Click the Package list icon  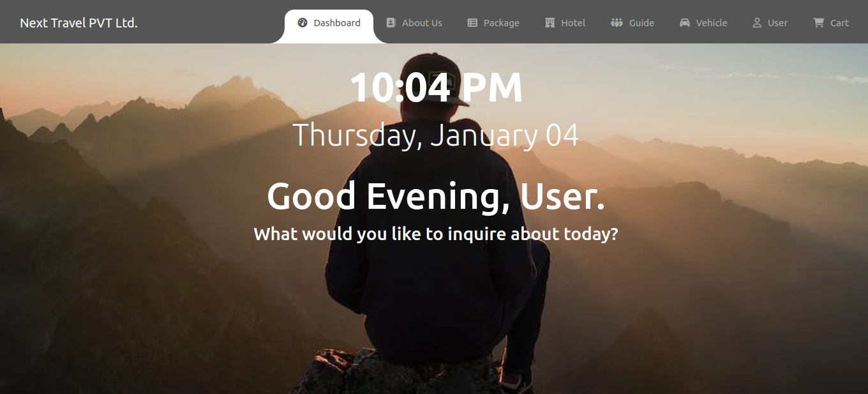click(x=472, y=22)
